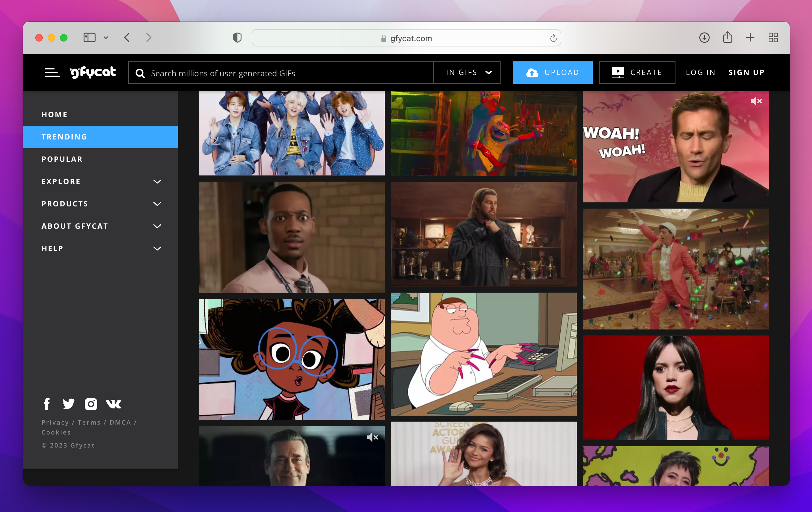Click the Upload icon button

[531, 72]
